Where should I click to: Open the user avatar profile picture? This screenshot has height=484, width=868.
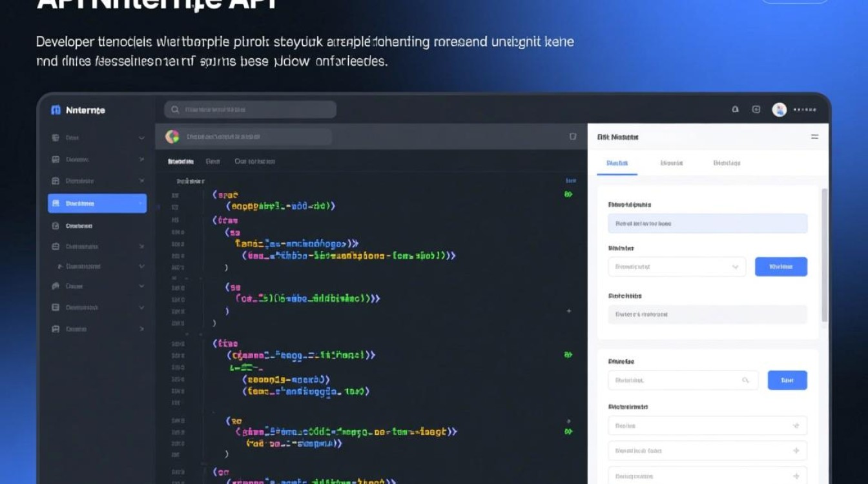pyautogui.click(x=780, y=110)
